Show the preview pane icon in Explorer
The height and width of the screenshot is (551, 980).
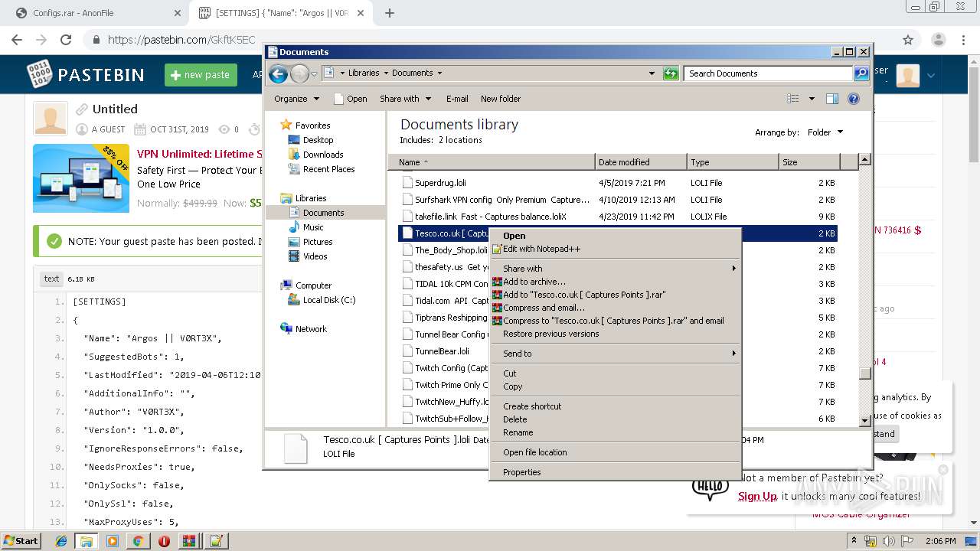coord(832,99)
